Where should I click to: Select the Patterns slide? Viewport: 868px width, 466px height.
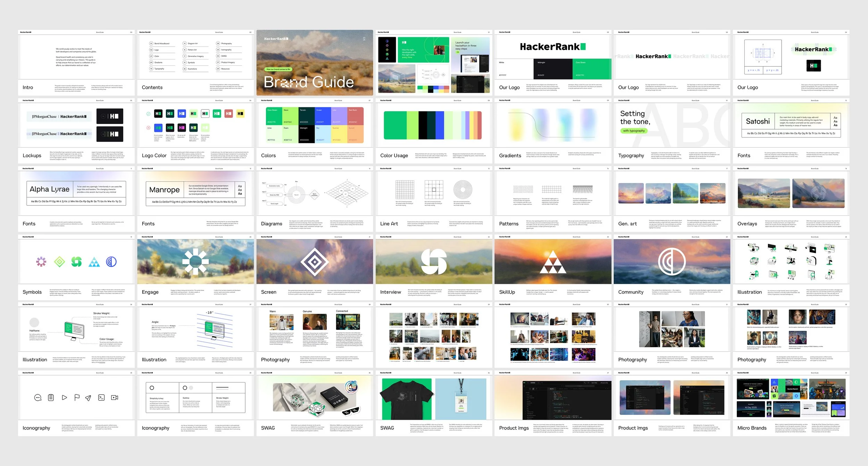click(553, 199)
